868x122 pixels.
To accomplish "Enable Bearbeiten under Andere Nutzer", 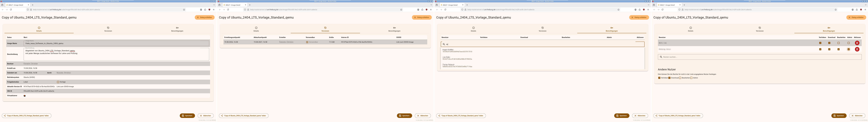I will pos(680,78).
